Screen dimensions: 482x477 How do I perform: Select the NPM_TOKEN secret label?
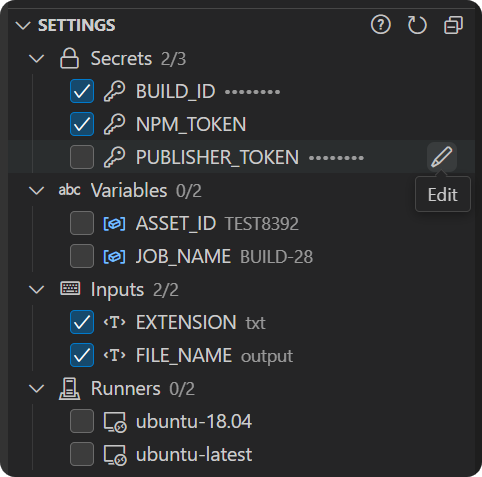click(x=191, y=124)
